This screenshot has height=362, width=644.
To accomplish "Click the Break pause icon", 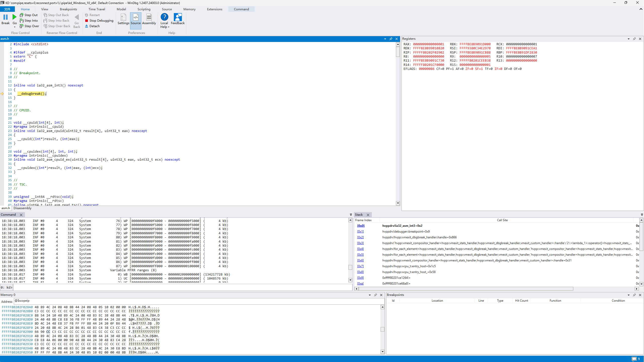I will 6,17.
